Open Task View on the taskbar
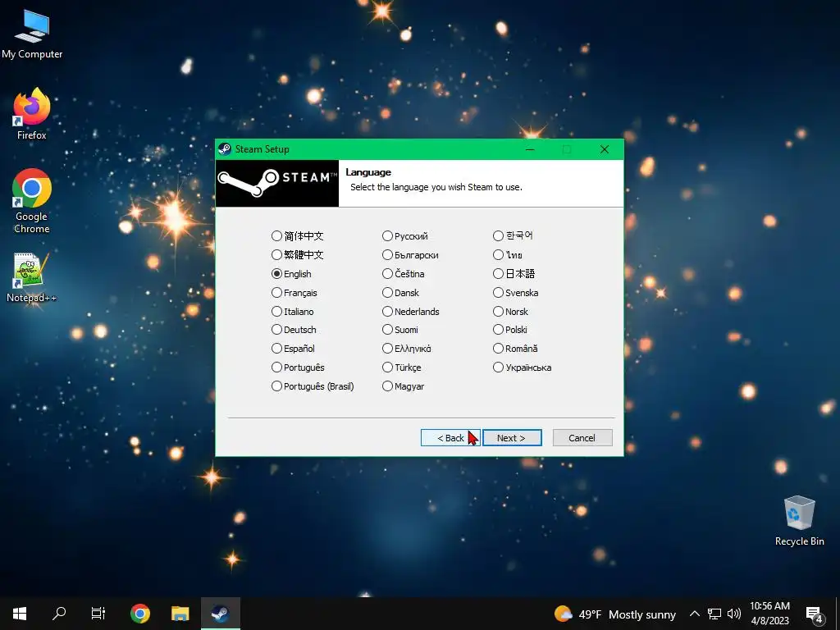This screenshot has width=840, height=630. click(98, 614)
